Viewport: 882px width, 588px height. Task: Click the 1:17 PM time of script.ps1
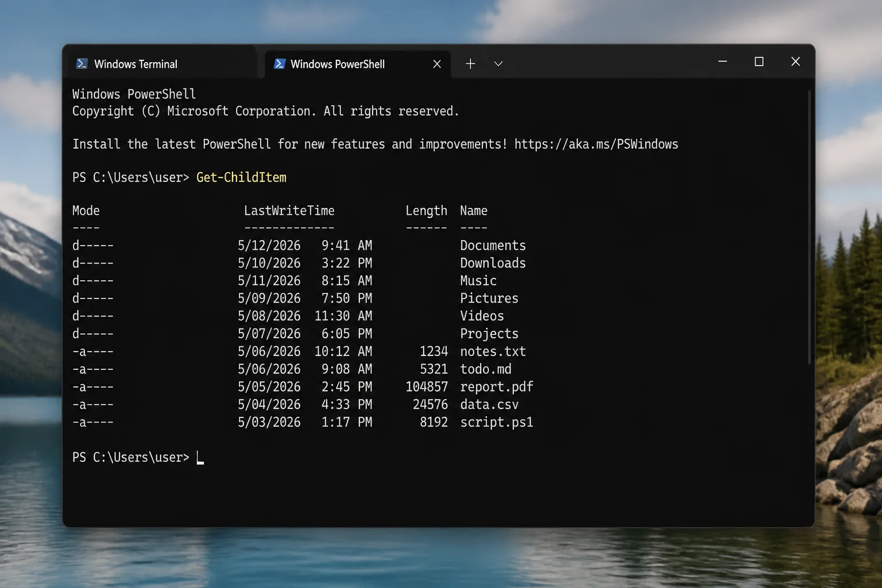point(347,423)
